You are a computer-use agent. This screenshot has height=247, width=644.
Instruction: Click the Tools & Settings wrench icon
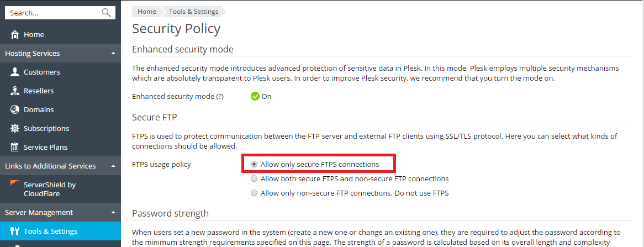[x=15, y=232]
